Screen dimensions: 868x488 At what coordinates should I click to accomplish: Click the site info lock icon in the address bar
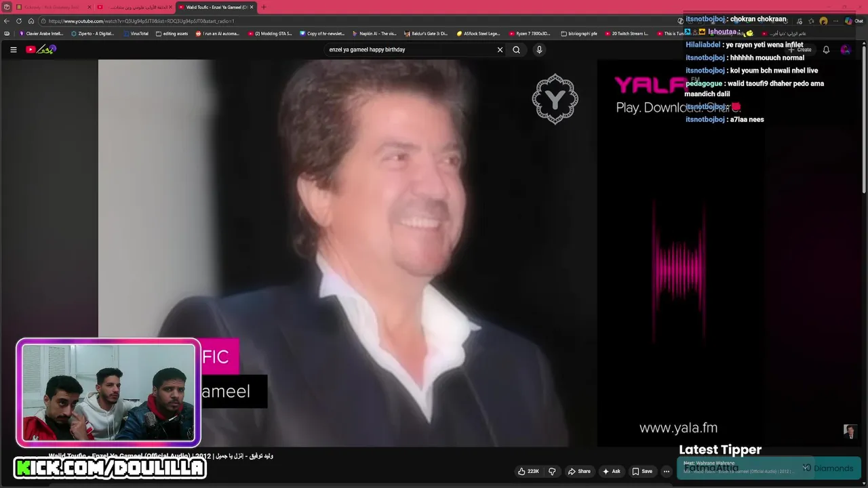tap(43, 21)
